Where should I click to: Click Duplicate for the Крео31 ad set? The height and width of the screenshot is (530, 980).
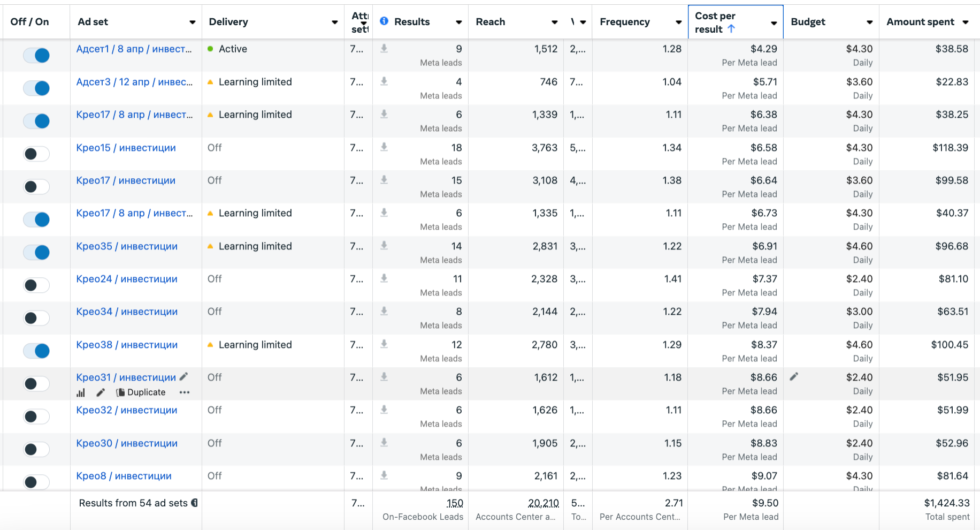[x=141, y=392]
